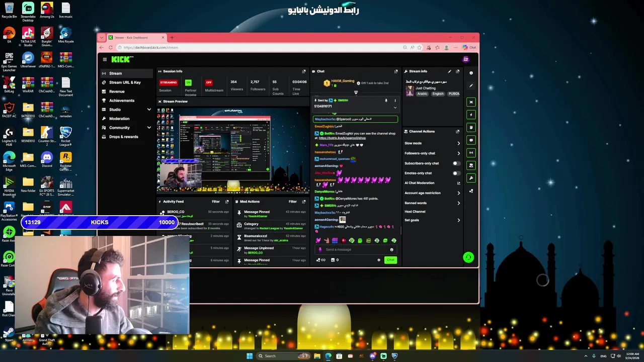Click the info icon in right rail

(x=471, y=73)
